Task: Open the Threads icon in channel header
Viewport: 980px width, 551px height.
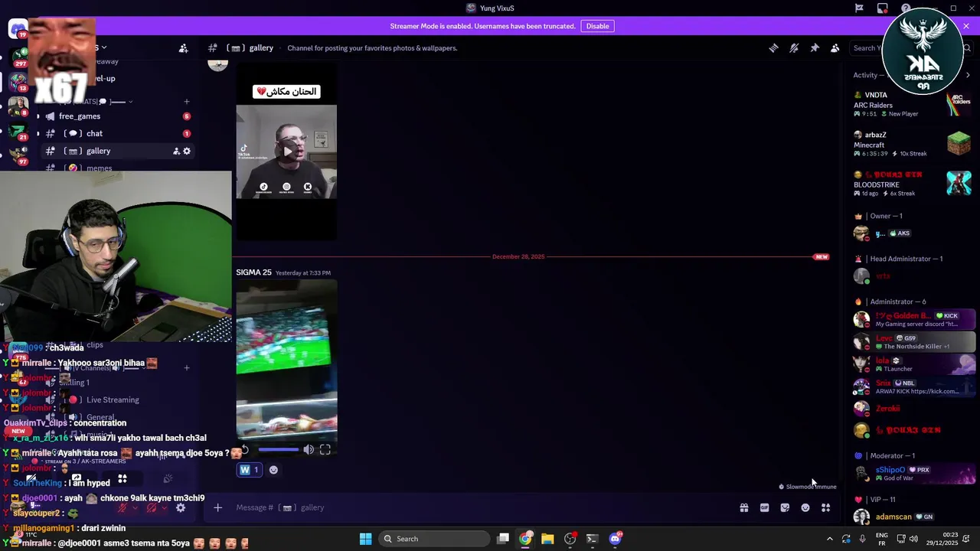Action: [773, 48]
